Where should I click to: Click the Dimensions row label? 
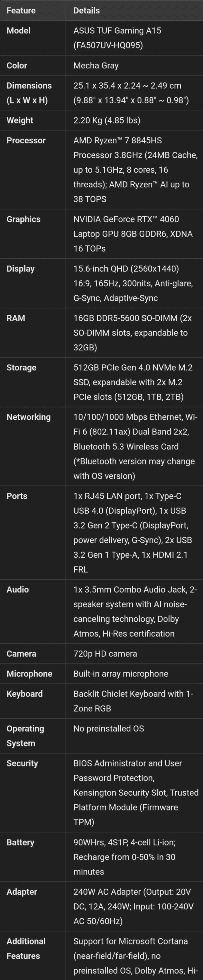pos(29,93)
